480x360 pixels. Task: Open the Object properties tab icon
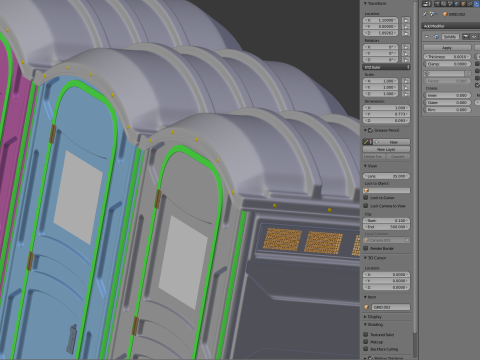(463, 4)
